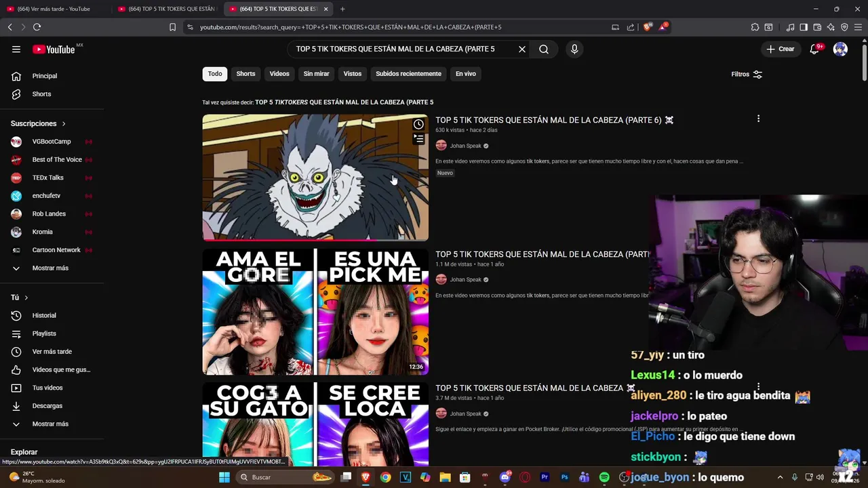Start voice search with microphone icon
Image resolution: width=868 pixels, height=488 pixels.
pos(574,49)
